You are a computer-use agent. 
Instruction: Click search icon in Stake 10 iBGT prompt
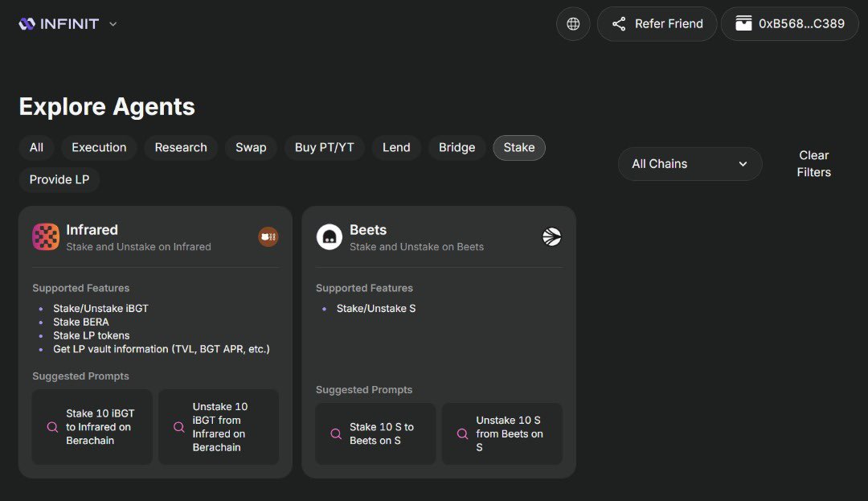coord(52,427)
